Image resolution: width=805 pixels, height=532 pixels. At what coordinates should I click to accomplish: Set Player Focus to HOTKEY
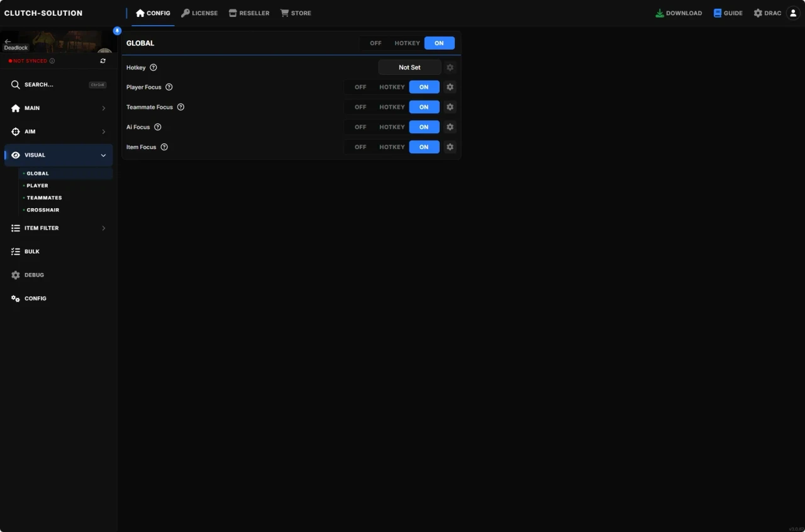(x=392, y=87)
